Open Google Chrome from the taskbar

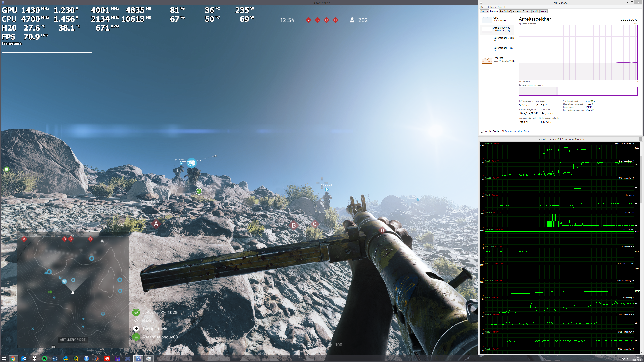(13, 358)
